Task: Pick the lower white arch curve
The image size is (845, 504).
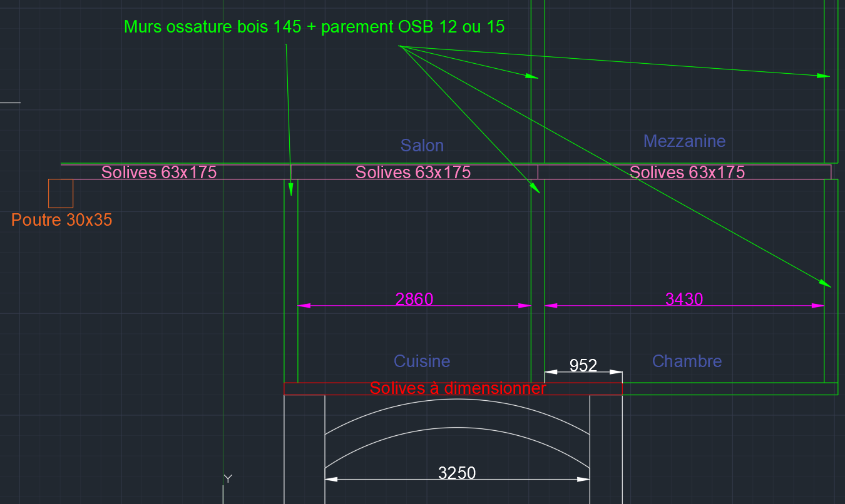Action: [x=457, y=428]
